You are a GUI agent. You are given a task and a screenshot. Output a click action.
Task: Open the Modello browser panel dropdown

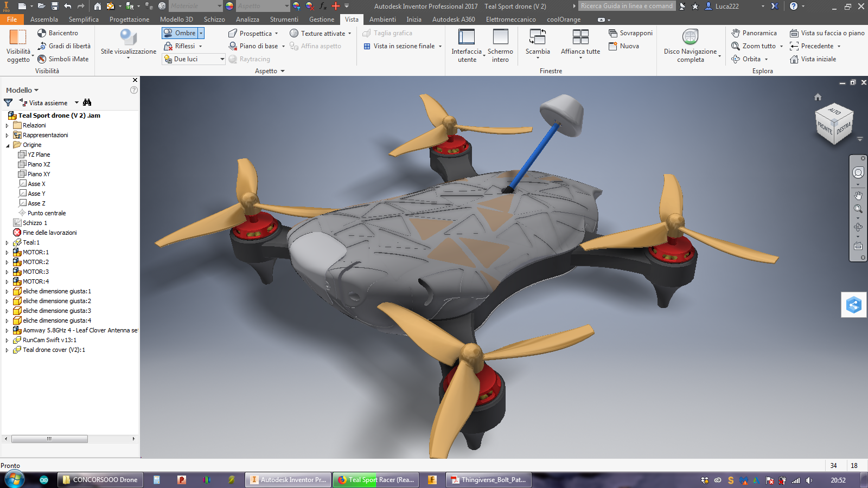coord(22,90)
